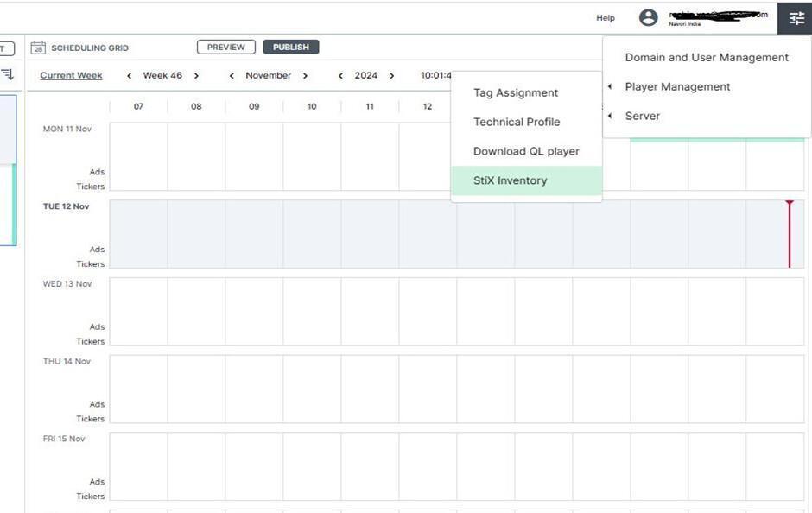Select the WED 13 Nov row label
This screenshot has width=812, height=513.
click(x=67, y=284)
